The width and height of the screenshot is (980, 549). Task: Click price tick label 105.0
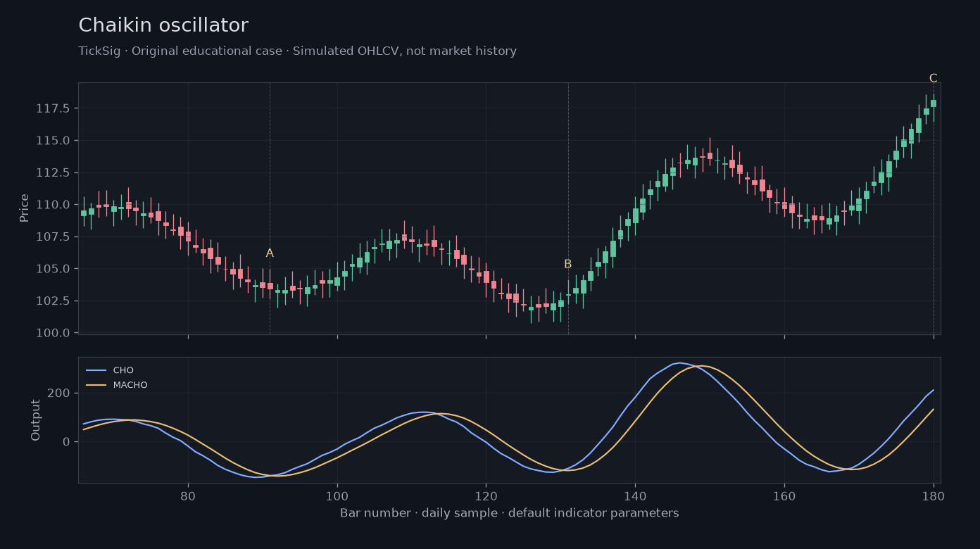pyautogui.click(x=53, y=269)
